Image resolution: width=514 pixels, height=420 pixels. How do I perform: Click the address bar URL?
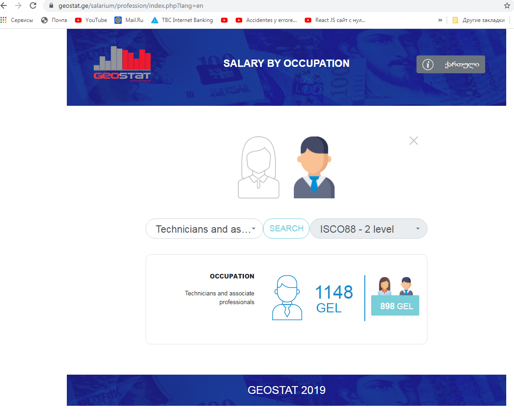pyautogui.click(x=130, y=6)
